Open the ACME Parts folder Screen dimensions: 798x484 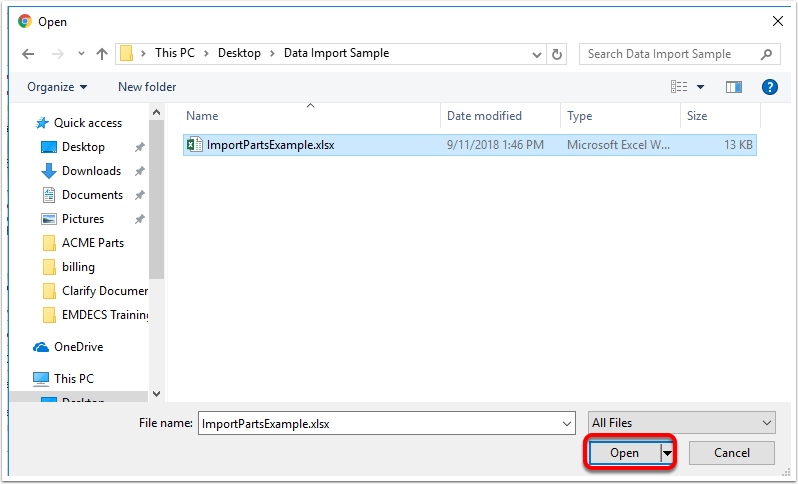click(x=93, y=243)
